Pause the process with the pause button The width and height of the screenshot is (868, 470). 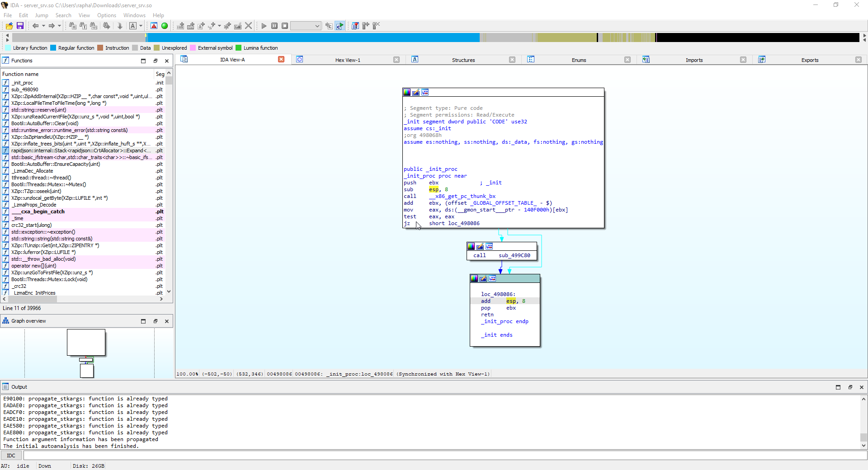tap(274, 26)
